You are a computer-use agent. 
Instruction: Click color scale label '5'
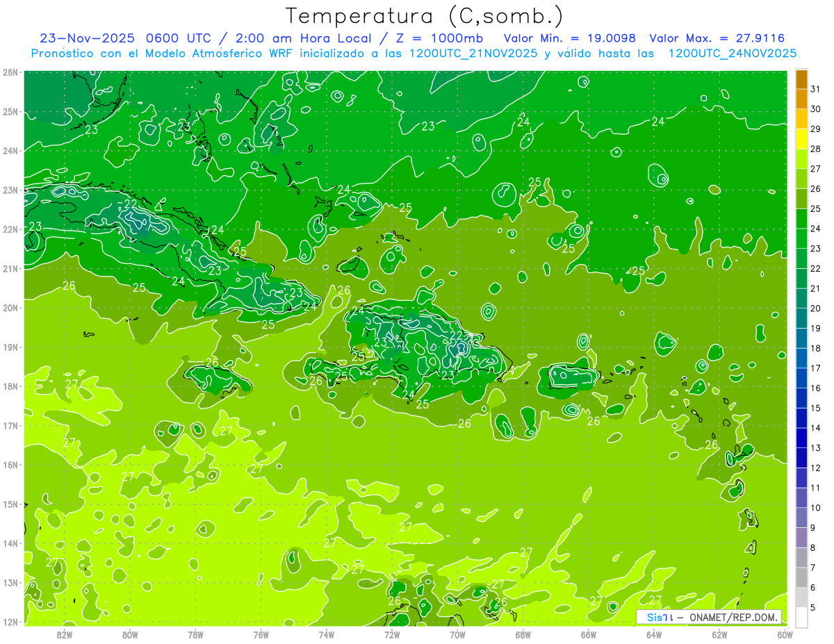[x=813, y=607]
